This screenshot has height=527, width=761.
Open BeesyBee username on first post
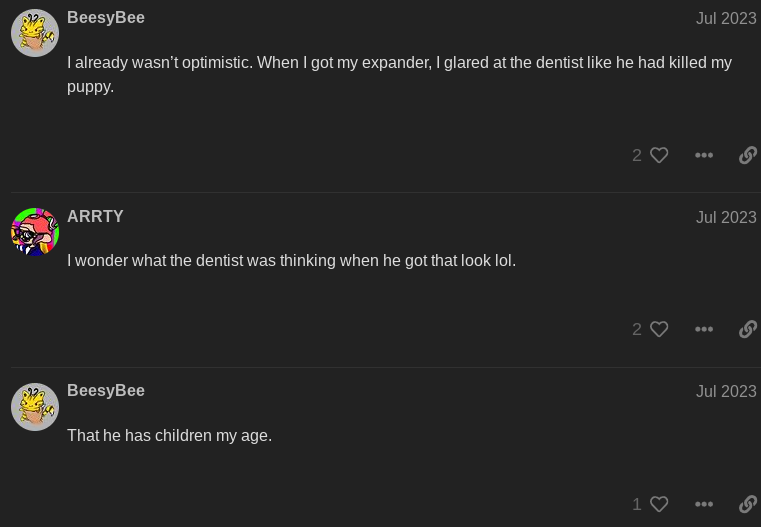coord(106,18)
